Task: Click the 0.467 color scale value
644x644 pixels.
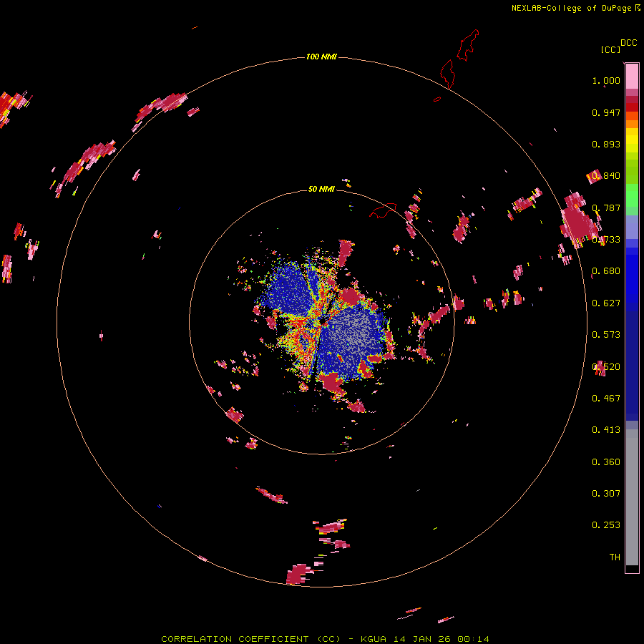Action: 606,399
